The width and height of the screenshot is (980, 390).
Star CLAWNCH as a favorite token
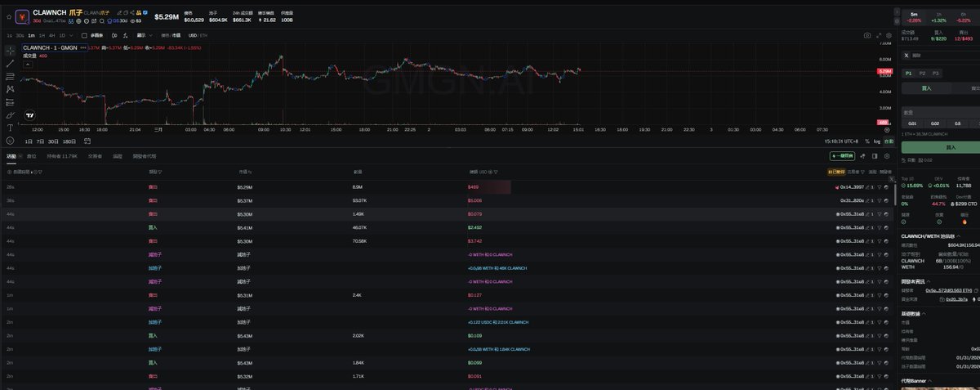coord(9,16)
